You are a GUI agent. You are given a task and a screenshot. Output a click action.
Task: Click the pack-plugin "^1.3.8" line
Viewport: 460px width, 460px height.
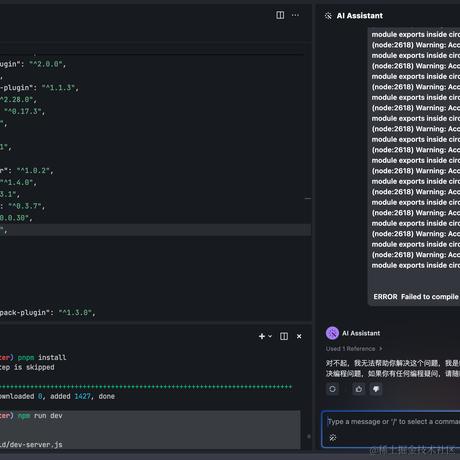coord(47,313)
